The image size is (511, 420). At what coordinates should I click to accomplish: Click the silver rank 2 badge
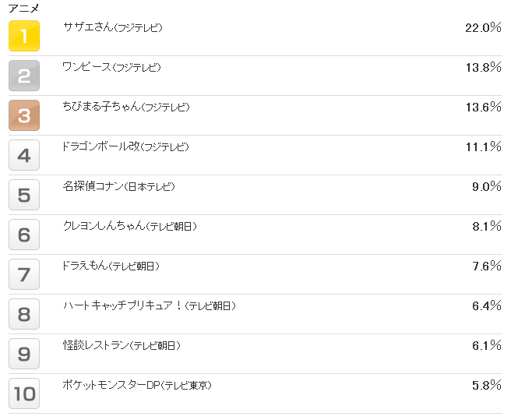tap(23, 76)
